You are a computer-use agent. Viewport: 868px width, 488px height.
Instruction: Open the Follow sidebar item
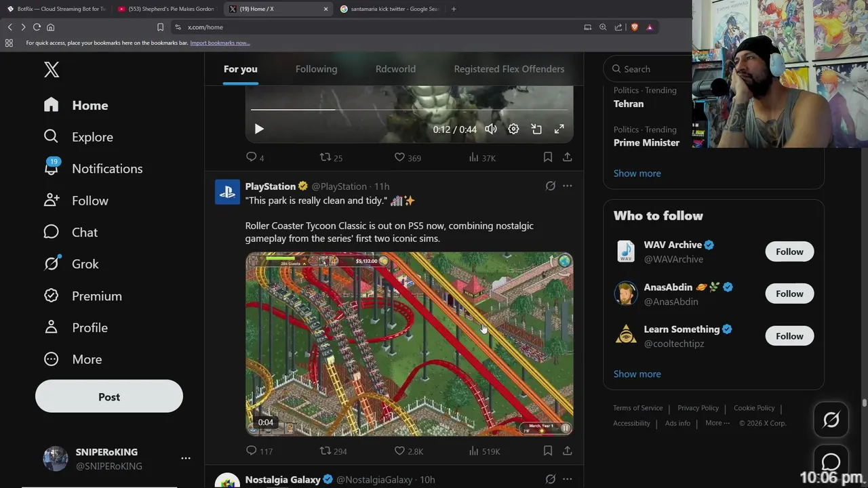[76, 201]
